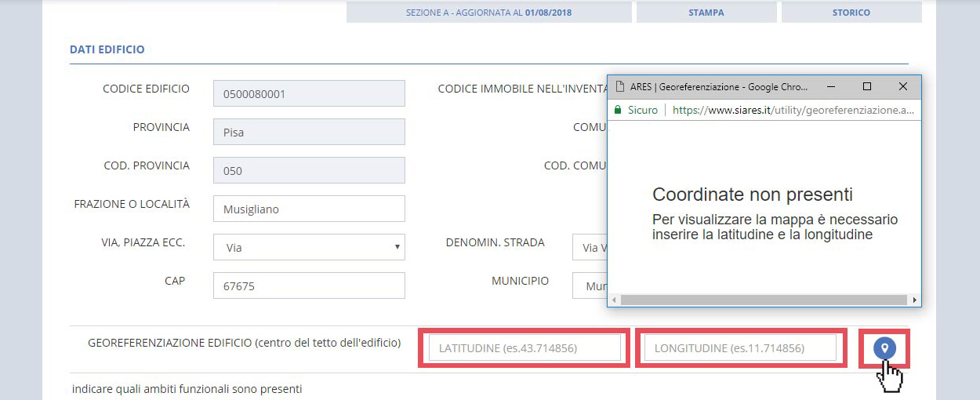
Task: Maximize the Georeferenziazione popup window
Action: tap(866, 86)
